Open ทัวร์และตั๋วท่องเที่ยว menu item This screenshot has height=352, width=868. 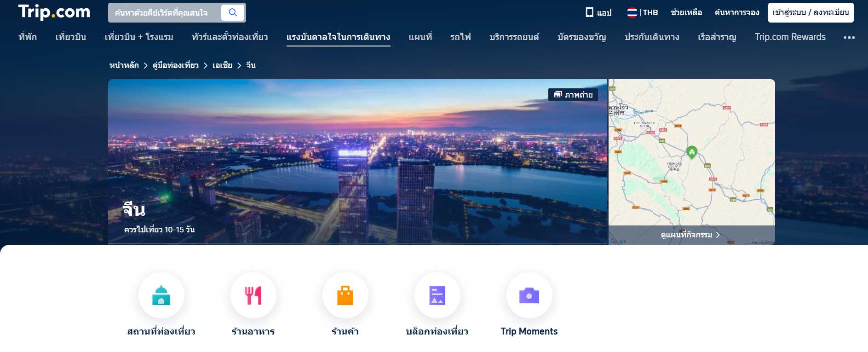point(230,37)
